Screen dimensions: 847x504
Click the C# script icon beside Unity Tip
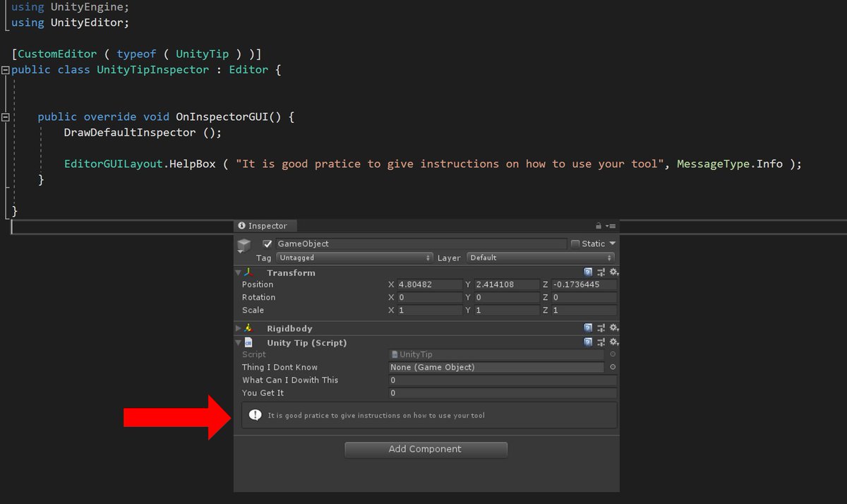[248, 342]
